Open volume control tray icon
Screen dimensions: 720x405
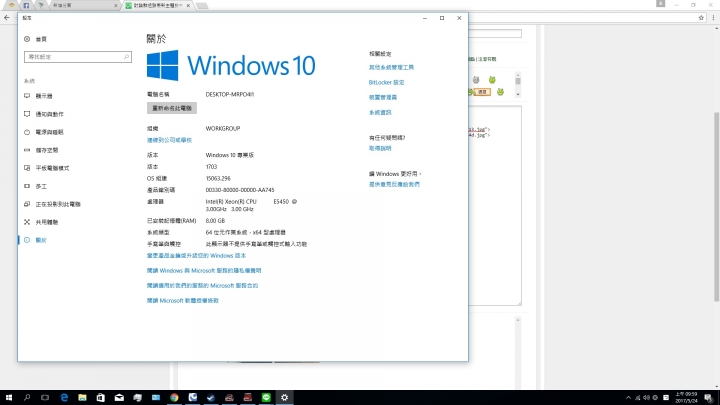[x=647, y=398]
